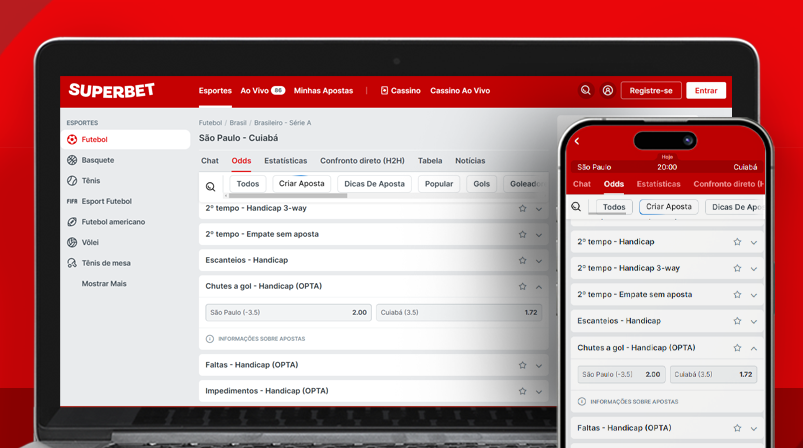Star the Faltas - Handicap (OPTA) market on laptop
The image size is (803, 448).
point(522,366)
